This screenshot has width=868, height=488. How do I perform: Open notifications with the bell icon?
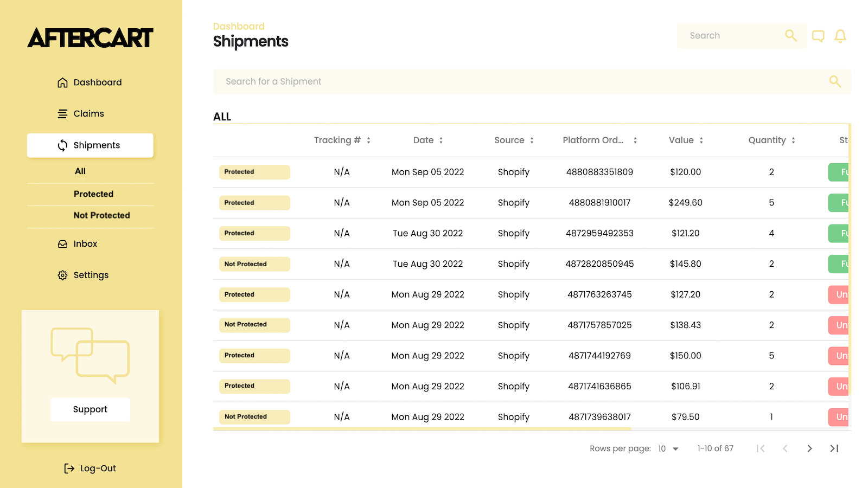[840, 36]
